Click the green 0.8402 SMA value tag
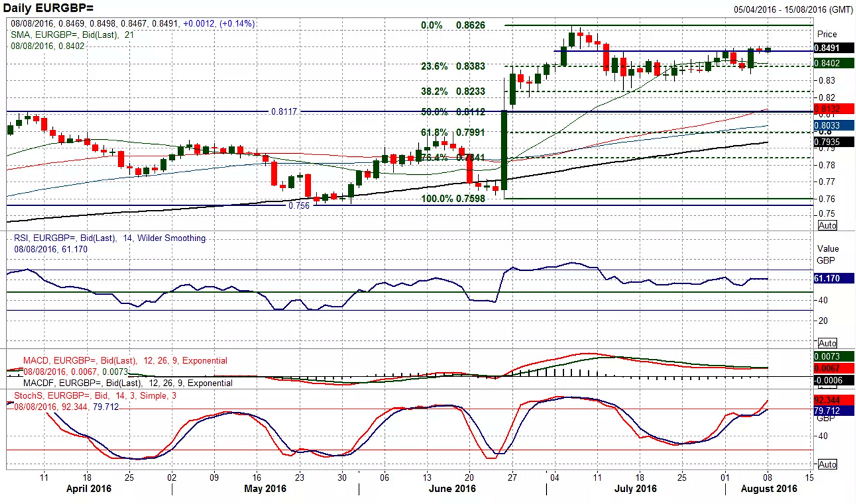 (x=833, y=63)
